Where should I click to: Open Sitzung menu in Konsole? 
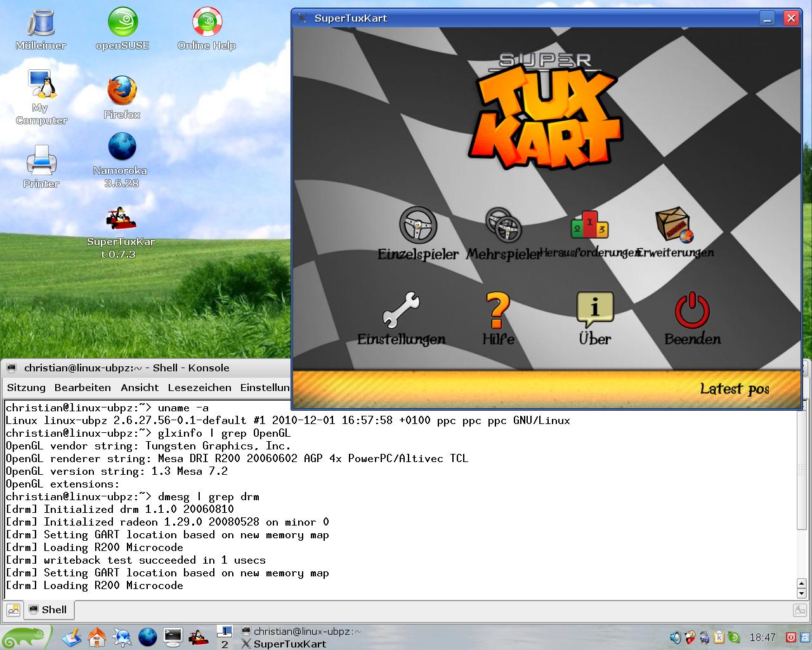26,387
